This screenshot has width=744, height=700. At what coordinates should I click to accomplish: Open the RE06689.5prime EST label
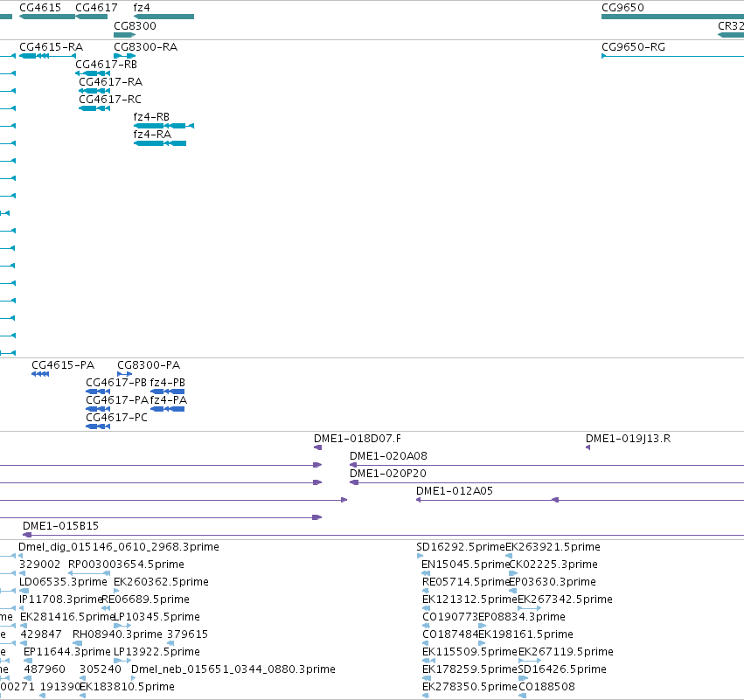pos(146,600)
